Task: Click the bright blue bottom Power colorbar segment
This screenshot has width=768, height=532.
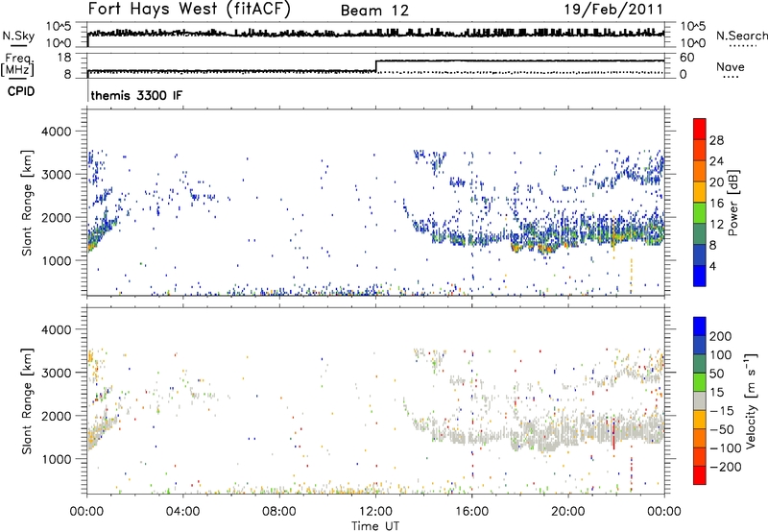Action: (x=700, y=277)
